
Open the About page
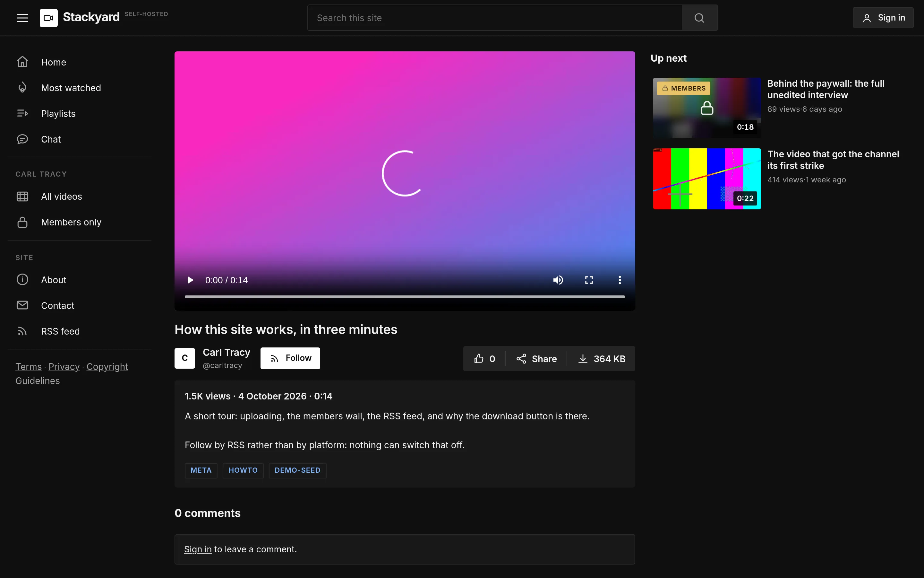pos(80,280)
